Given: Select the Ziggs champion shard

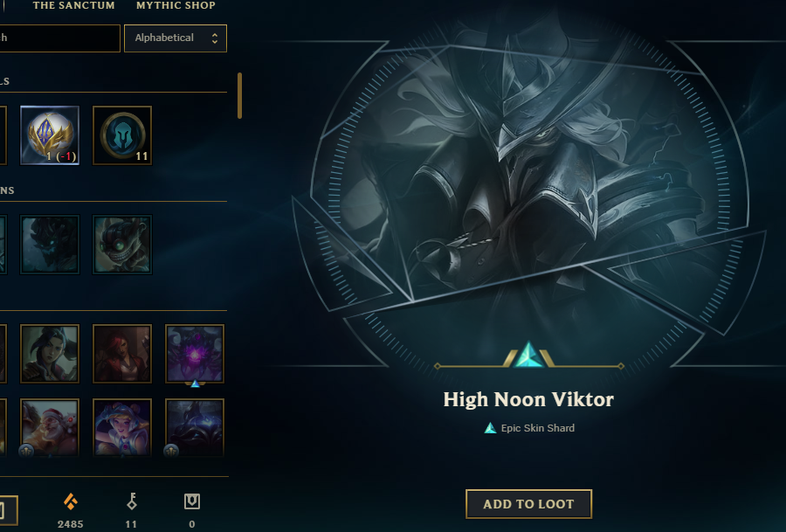Looking at the screenshot, I should pyautogui.click(x=122, y=245).
